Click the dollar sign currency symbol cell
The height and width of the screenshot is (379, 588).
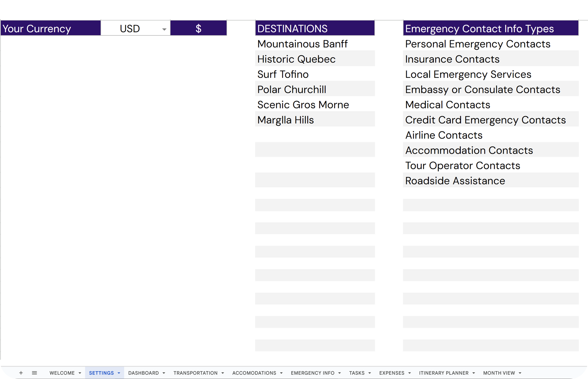click(198, 29)
